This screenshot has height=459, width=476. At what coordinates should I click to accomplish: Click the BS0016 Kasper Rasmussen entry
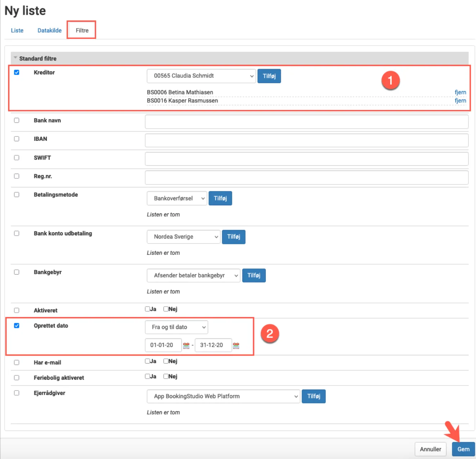[x=182, y=101]
